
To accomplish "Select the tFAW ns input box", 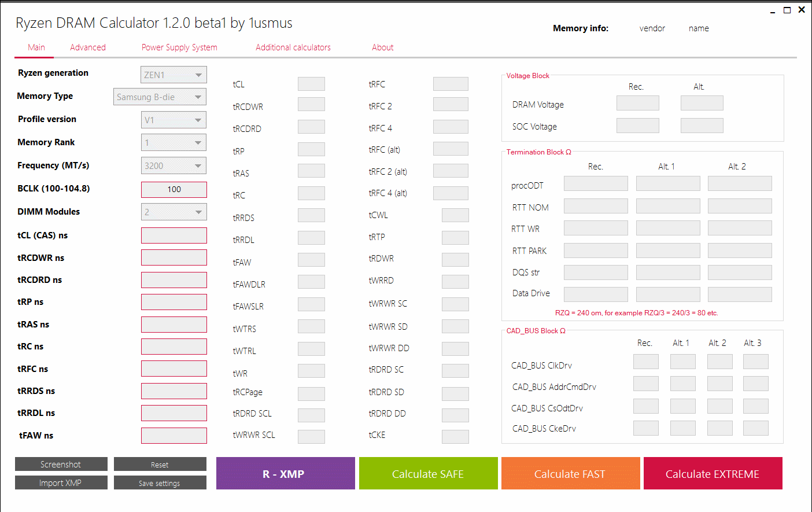I will click(x=174, y=436).
